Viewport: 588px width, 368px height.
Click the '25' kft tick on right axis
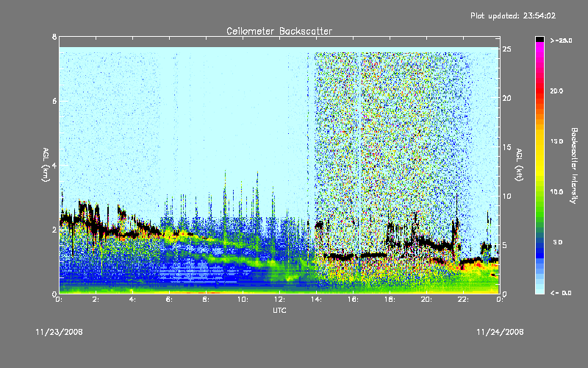pyautogui.click(x=506, y=49)
